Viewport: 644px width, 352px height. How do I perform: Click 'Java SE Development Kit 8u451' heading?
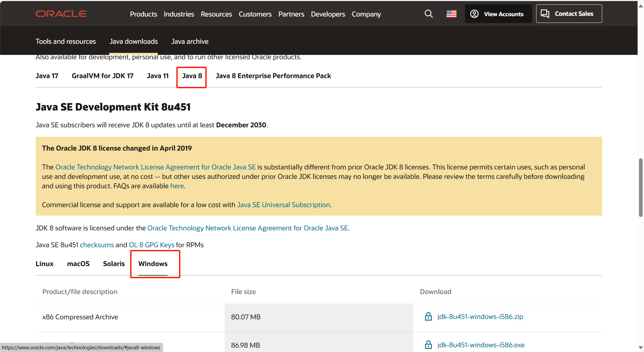pos(113,107)
